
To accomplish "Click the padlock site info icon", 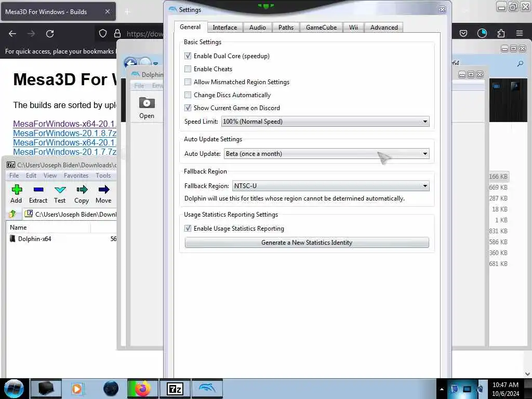I will 117,33.
